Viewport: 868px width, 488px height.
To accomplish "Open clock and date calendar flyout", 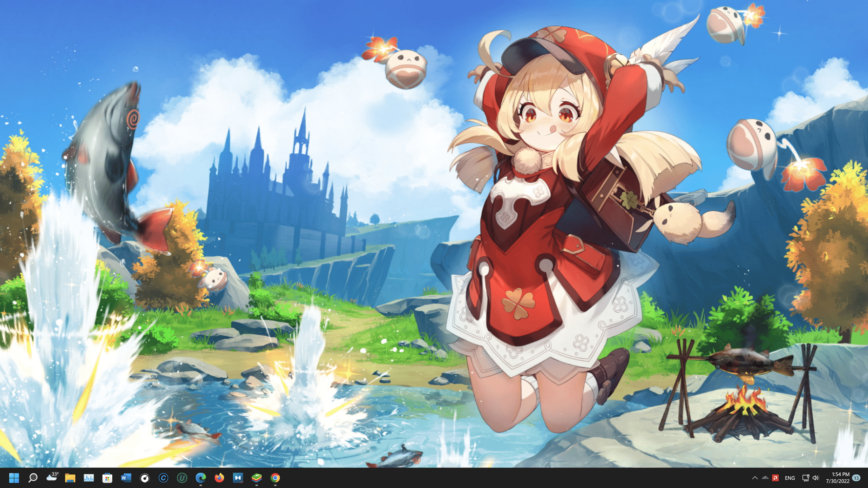I will (x=838, y=478).
